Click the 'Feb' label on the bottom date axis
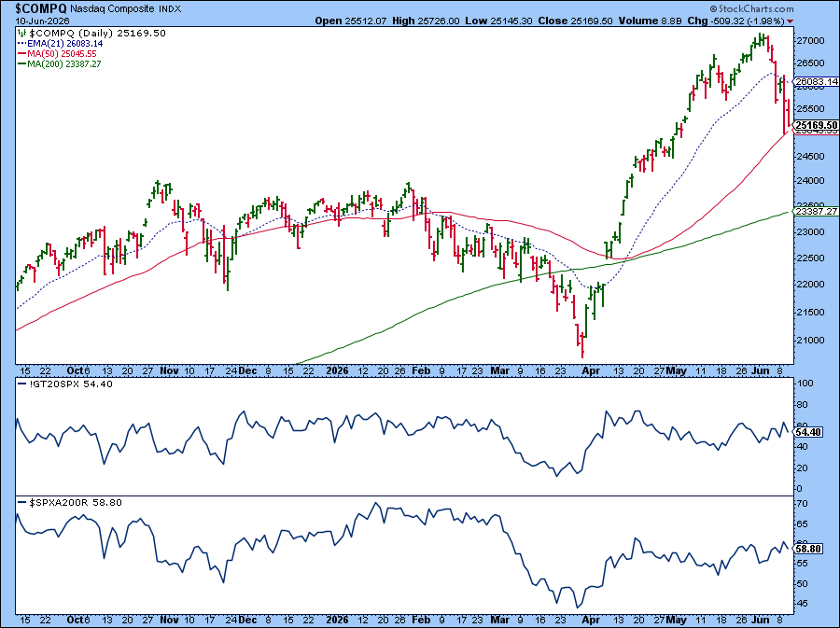 [421, 620]
